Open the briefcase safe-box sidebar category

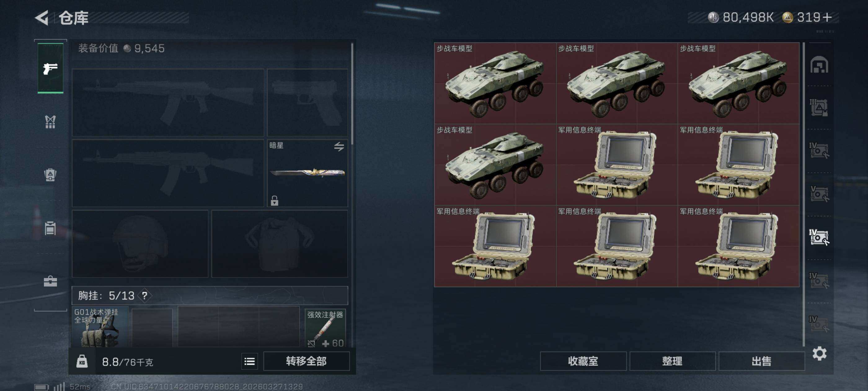[50, 281]
